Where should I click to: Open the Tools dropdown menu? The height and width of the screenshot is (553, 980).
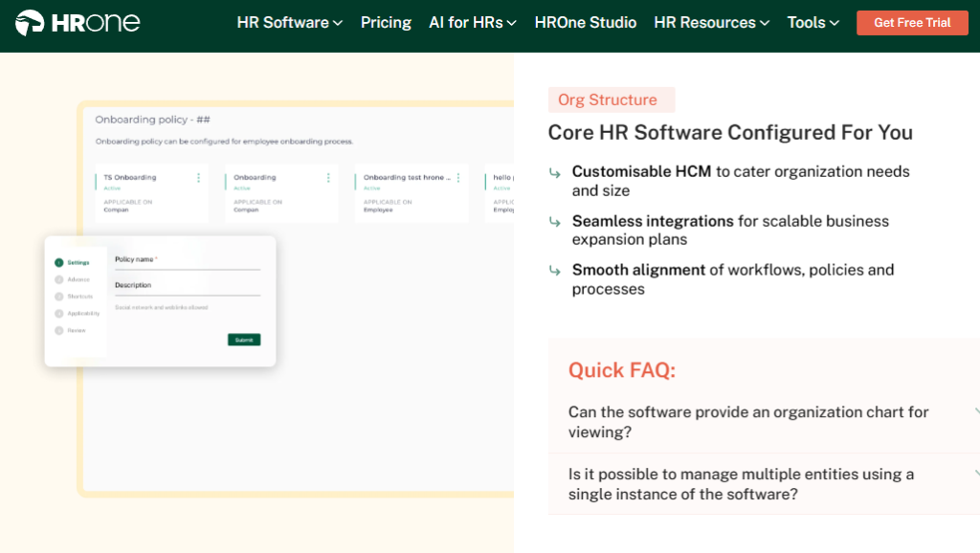pos(813,23)
